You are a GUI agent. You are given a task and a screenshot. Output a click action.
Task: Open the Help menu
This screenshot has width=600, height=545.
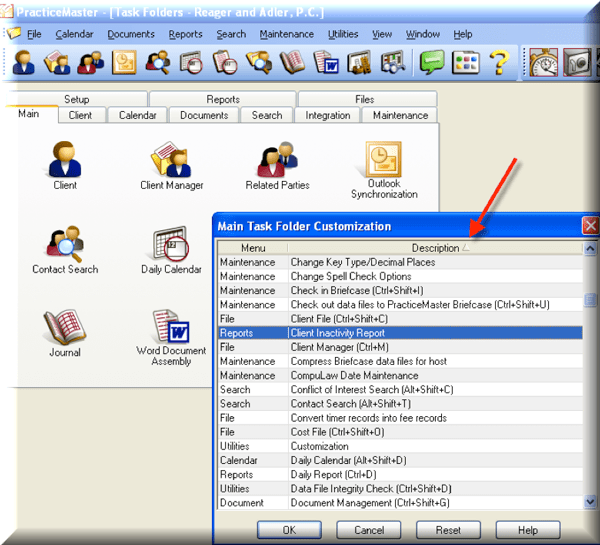[x=463, y=34]
